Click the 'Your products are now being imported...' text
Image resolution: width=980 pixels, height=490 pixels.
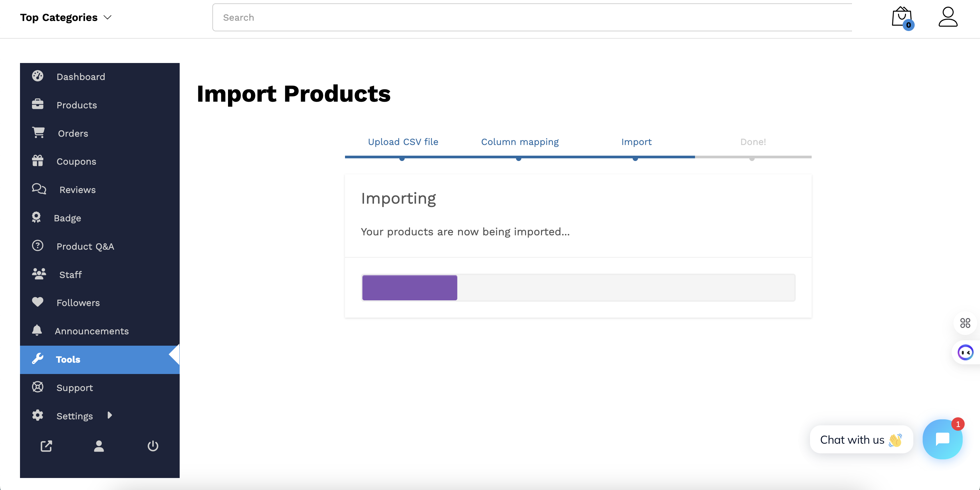[x=465, y=232]
